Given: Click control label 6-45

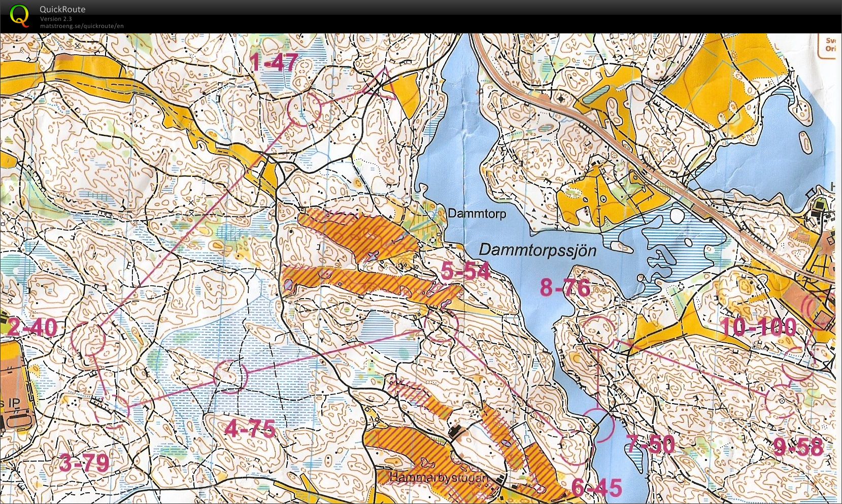Looking at the screenshot, I should (x=596, y=488).
